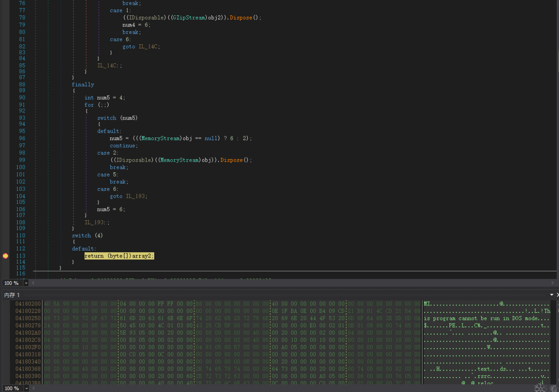Viewport: 559px width, 392px height.
Task: Select memory address 04180200
Action: coord(28,304)
